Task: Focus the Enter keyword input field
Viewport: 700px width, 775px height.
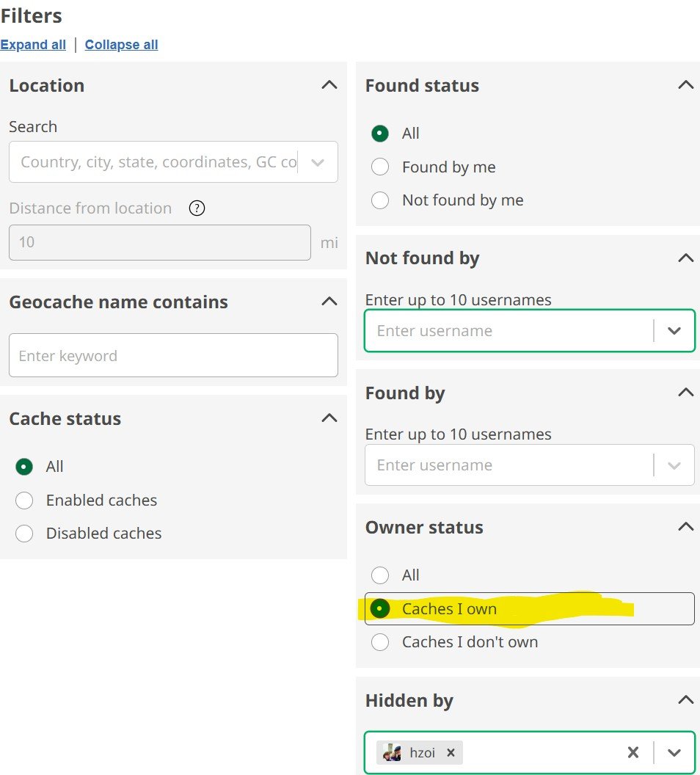Action: coord(173,355)
